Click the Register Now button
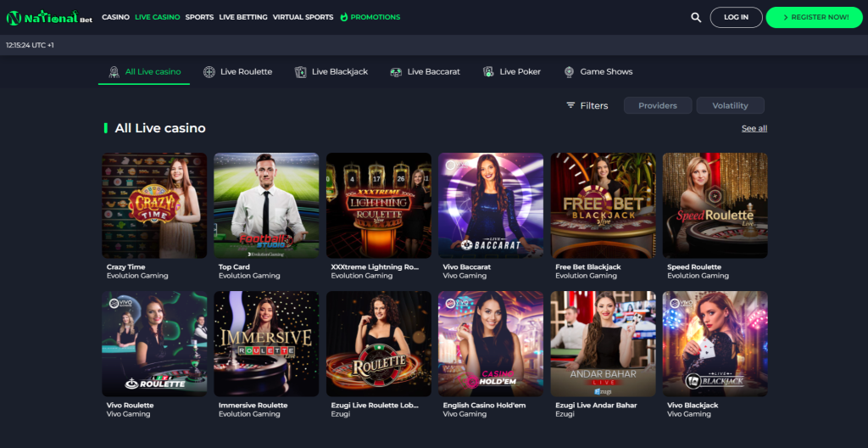868x448 pixels. [x=815, y=17]
